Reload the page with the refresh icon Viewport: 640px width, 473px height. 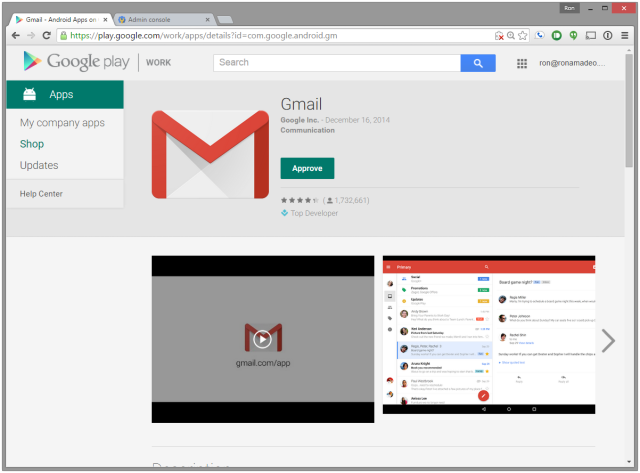[48, 35]
